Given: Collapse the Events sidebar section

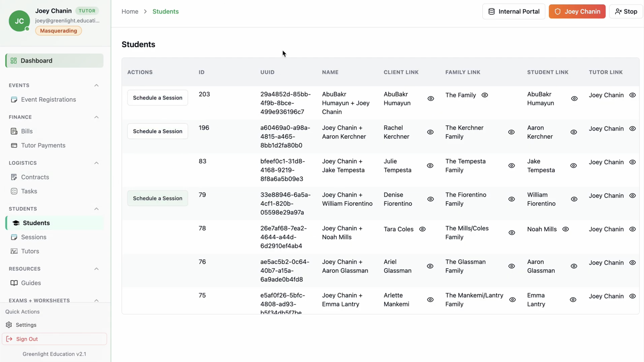Looking at the screenshot, I should [96, 85].
